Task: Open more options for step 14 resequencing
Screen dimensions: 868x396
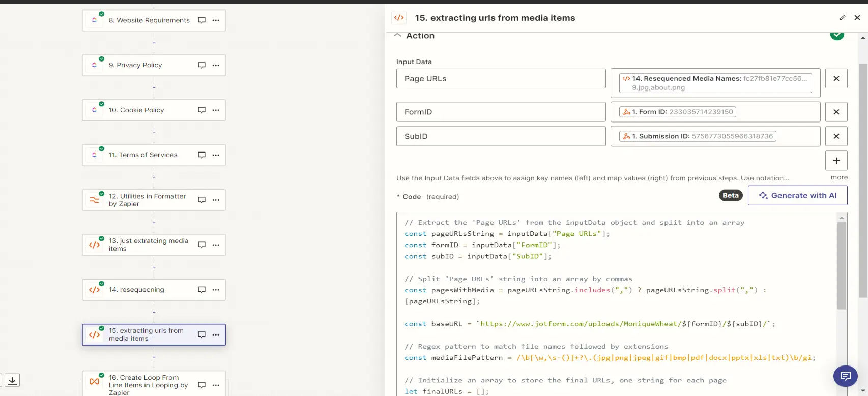Action: pyautogui.click(x=216, y=289)
